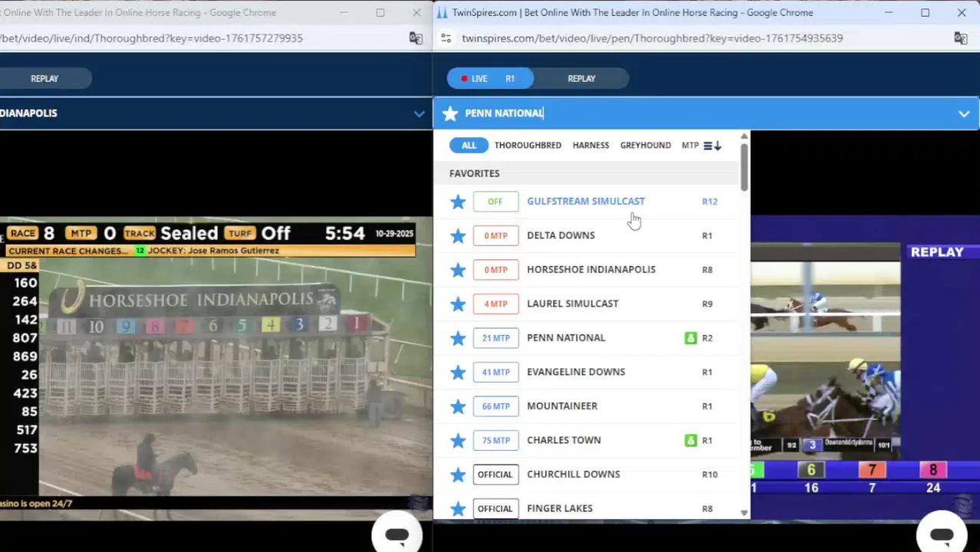Screen dimensions: 980x552
Task: Open translate icon in left Chrome address bar
Action: coord(416,38)
